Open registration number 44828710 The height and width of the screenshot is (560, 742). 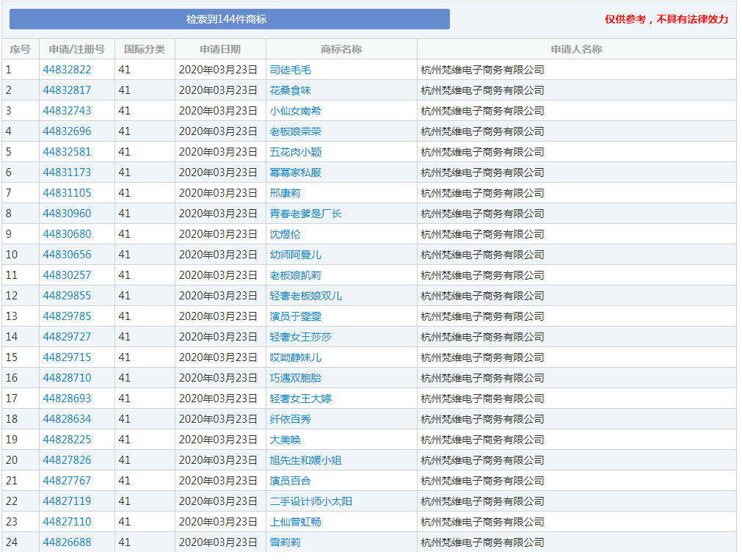pyautogui.click(x=67, y=378)
